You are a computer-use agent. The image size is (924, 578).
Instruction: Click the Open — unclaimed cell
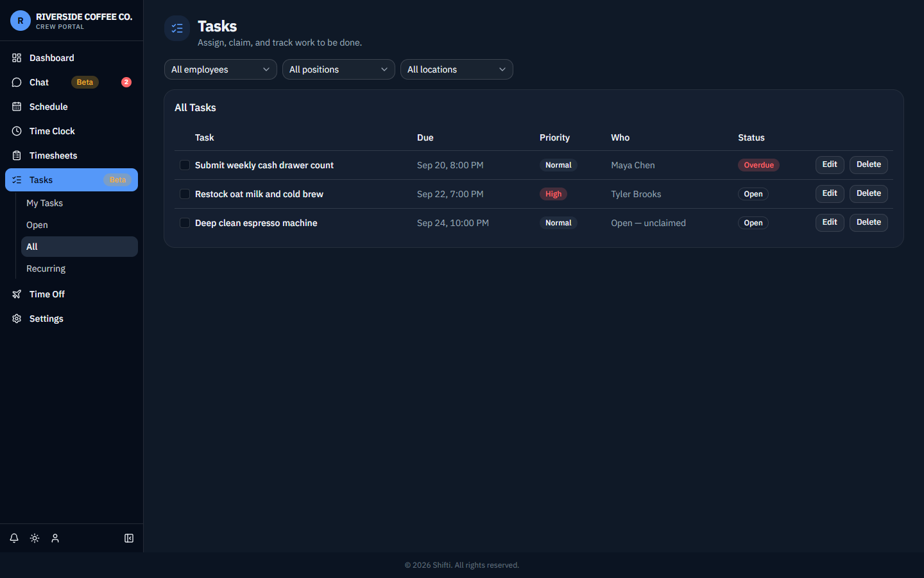coord(648,223)
